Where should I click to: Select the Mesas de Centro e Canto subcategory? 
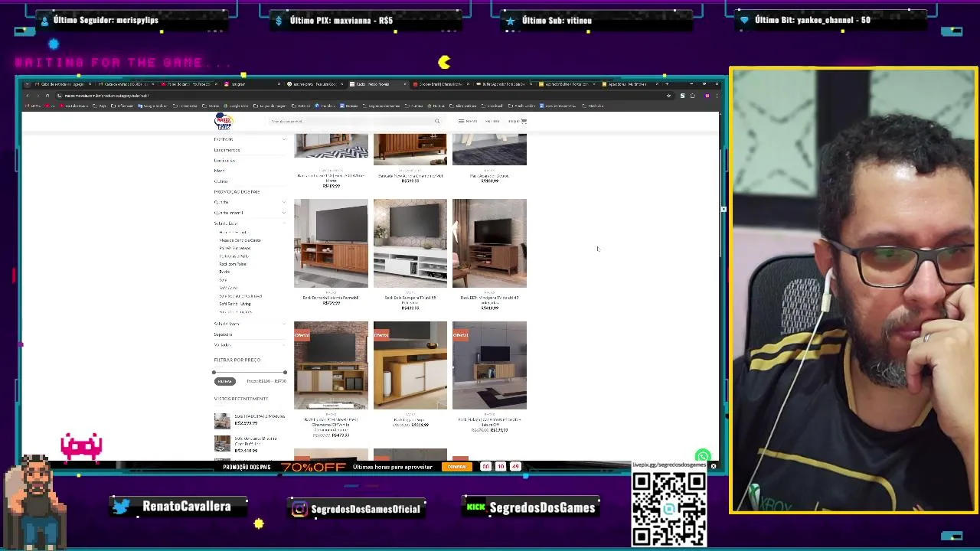240,240
